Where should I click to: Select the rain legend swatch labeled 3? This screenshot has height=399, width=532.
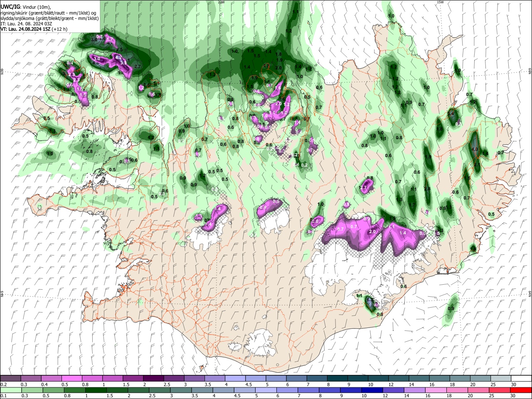point(180,390)
